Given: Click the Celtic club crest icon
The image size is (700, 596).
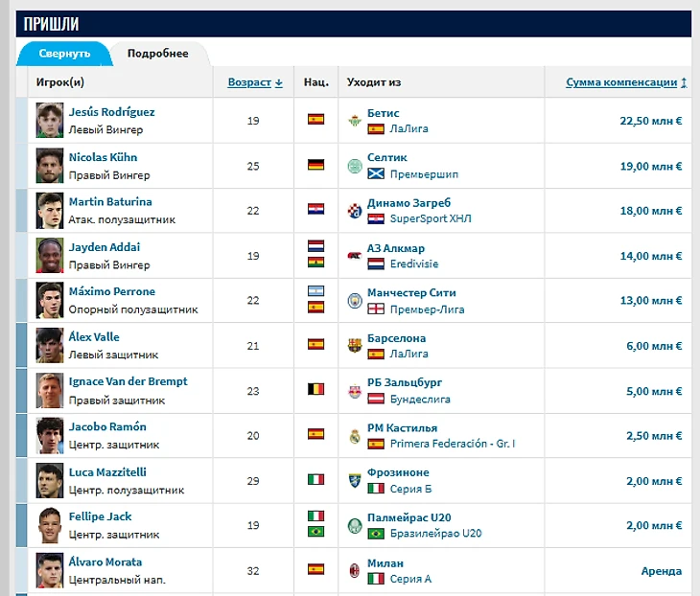Looking at the screenshot, I should click(x=355, y=166).
